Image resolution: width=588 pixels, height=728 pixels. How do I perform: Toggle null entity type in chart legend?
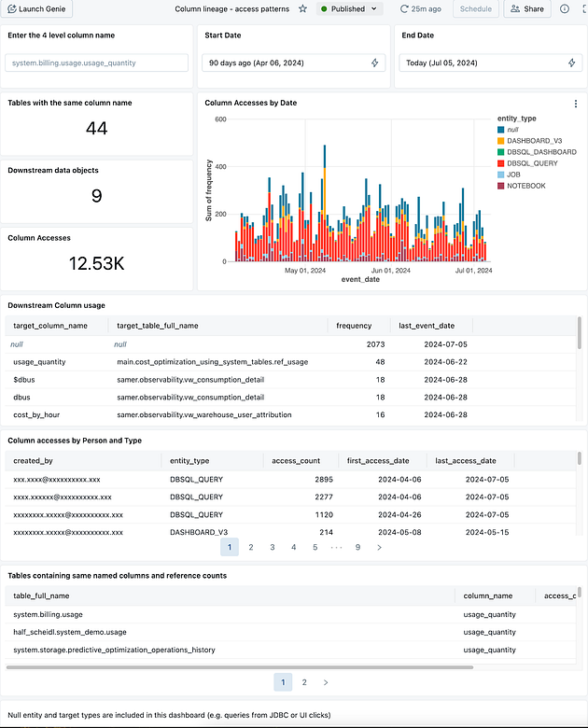[x=508, y=130]
